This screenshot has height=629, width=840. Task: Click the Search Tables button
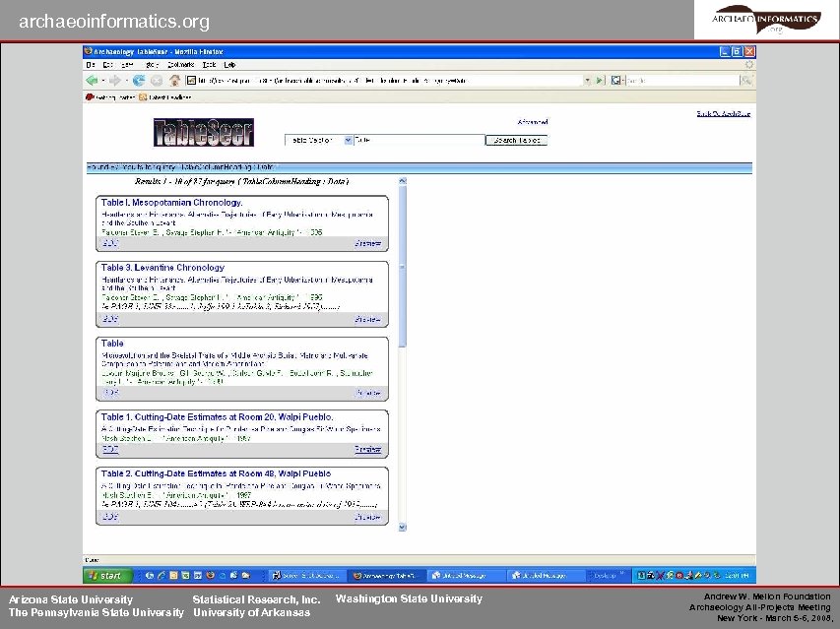tap(516, 140)
